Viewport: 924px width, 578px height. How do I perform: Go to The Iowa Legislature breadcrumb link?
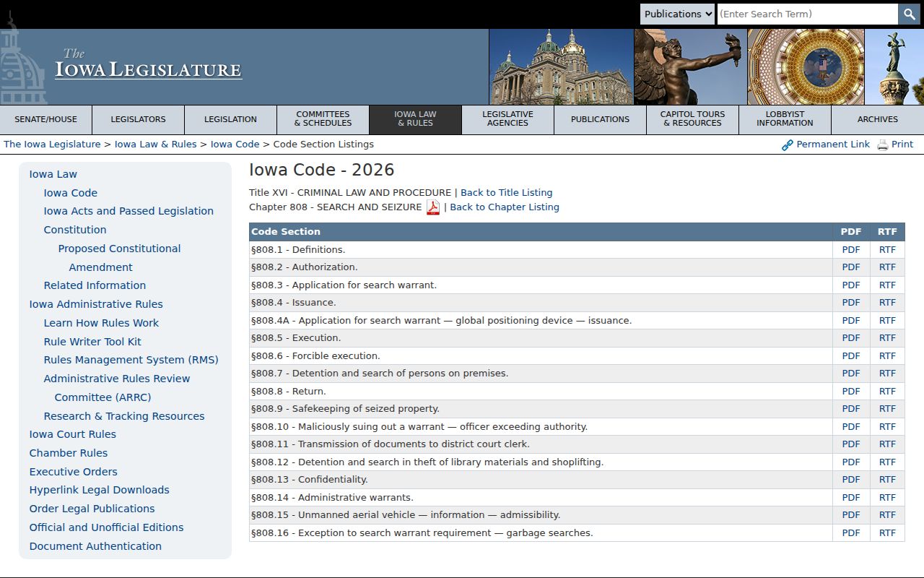click(x=52, y=144)
